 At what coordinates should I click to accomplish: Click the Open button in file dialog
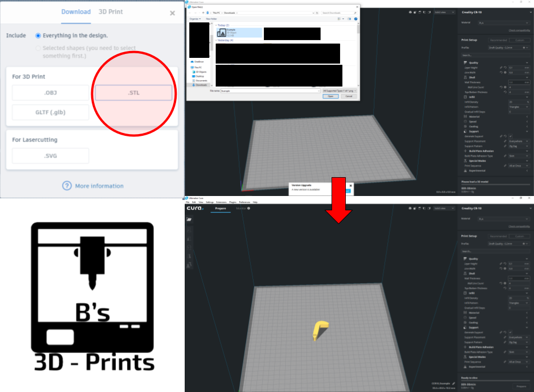click(330, 96)
